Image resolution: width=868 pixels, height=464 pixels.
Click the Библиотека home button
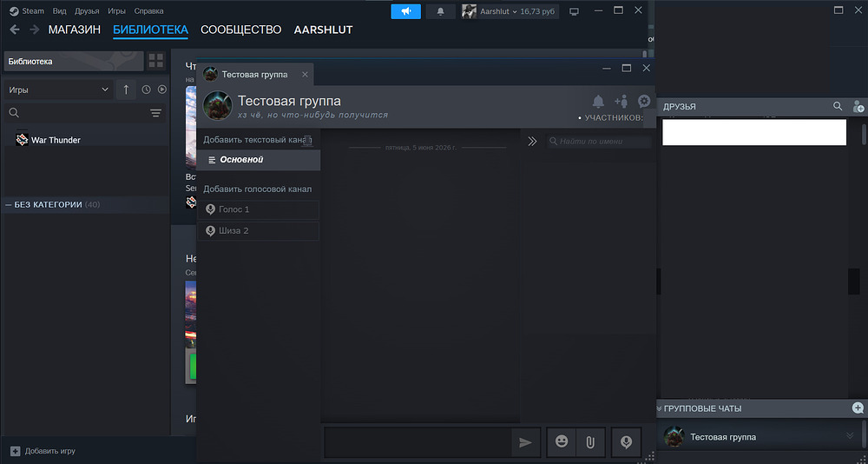pos(74,61)
